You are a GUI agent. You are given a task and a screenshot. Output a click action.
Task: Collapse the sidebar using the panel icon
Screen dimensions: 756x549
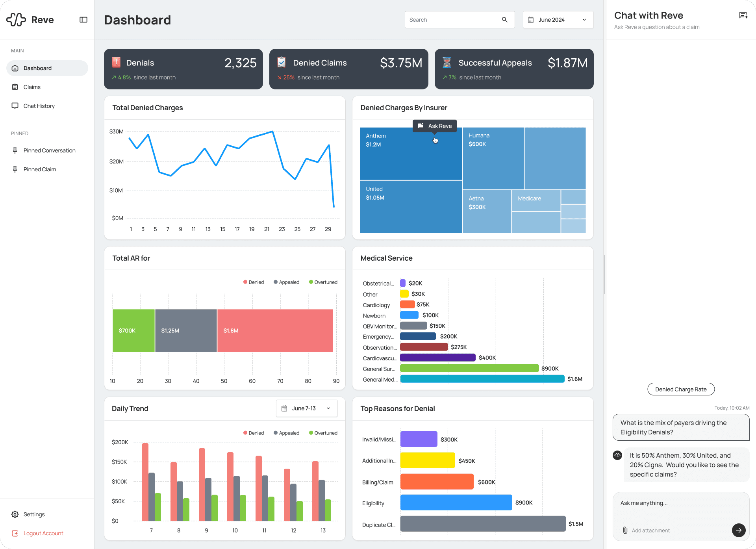(83, 19)
